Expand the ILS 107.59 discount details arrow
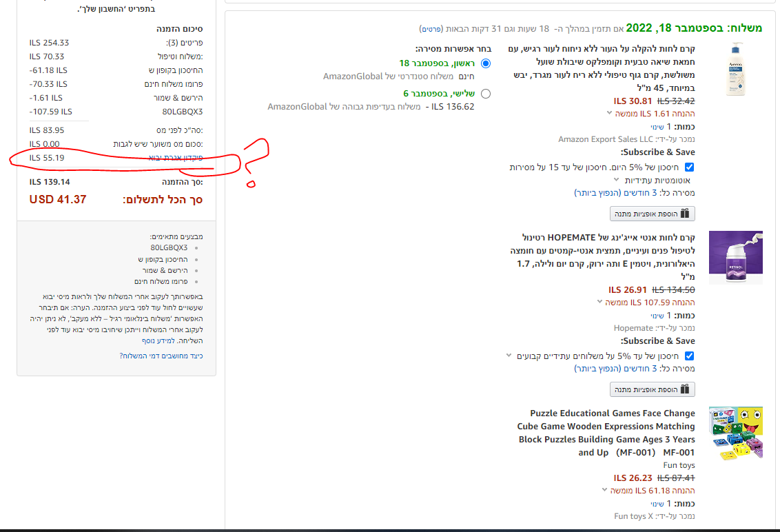780x532 pixels. pos(600,302)
